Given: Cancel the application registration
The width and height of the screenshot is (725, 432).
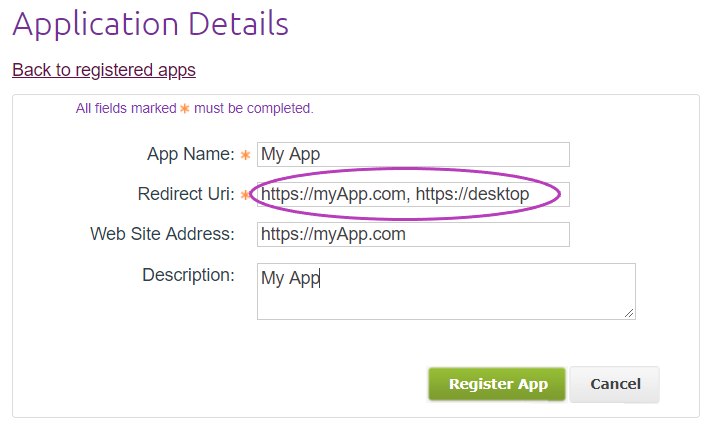Looking at the screenshot, I should coord(614,384).
